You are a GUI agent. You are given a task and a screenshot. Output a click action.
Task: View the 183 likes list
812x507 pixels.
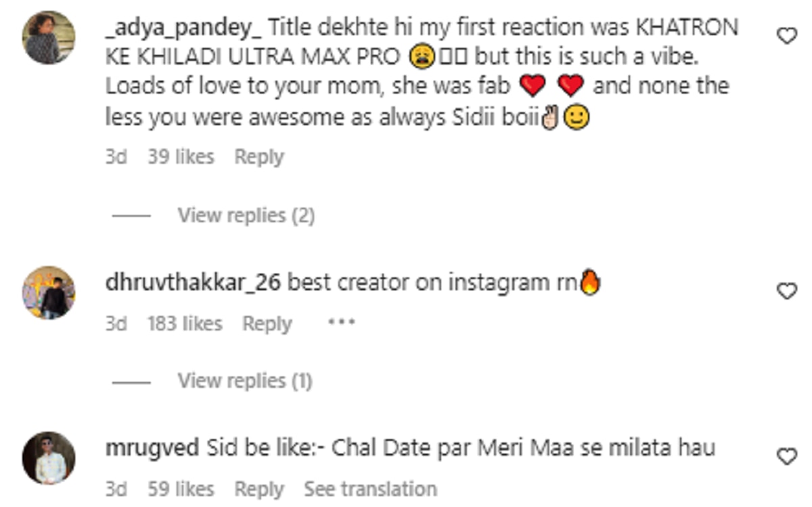point(185,324)
